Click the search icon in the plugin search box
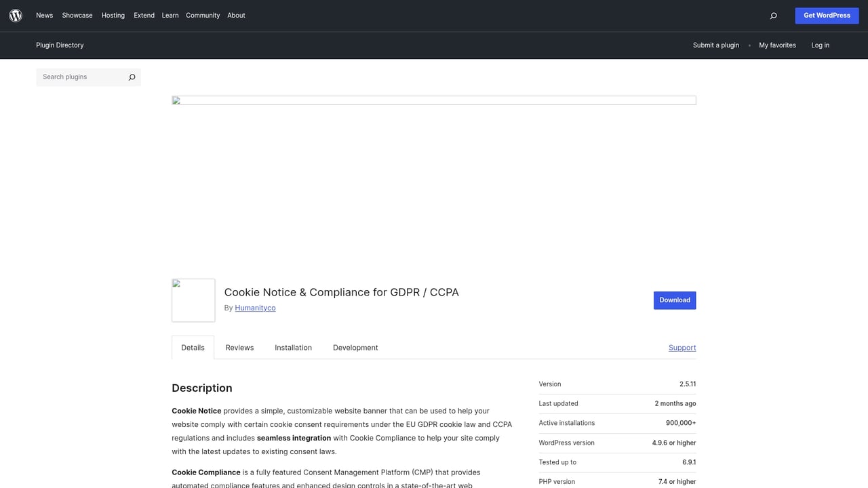This screenshot has height=488, width=868. (x=132, y=77)
